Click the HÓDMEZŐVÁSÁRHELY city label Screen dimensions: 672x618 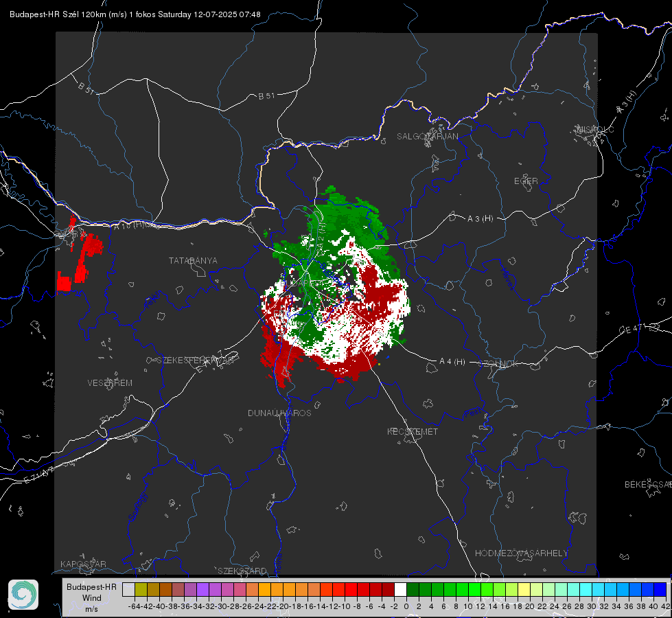coord(521,553)
